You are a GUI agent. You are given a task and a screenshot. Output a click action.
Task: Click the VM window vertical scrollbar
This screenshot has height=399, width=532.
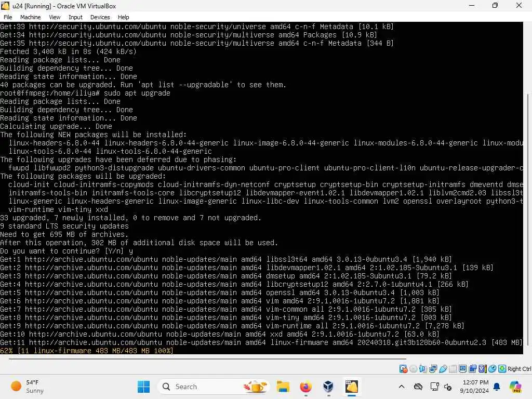(x=528, y=220)
